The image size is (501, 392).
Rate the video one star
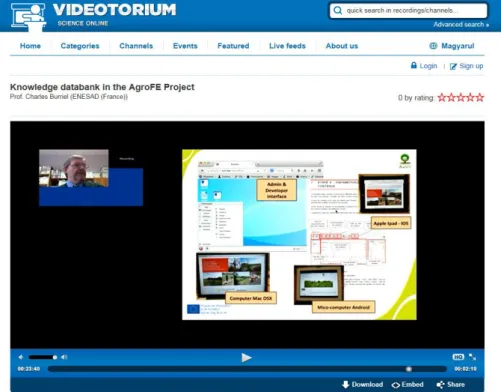tap(442, 98)
